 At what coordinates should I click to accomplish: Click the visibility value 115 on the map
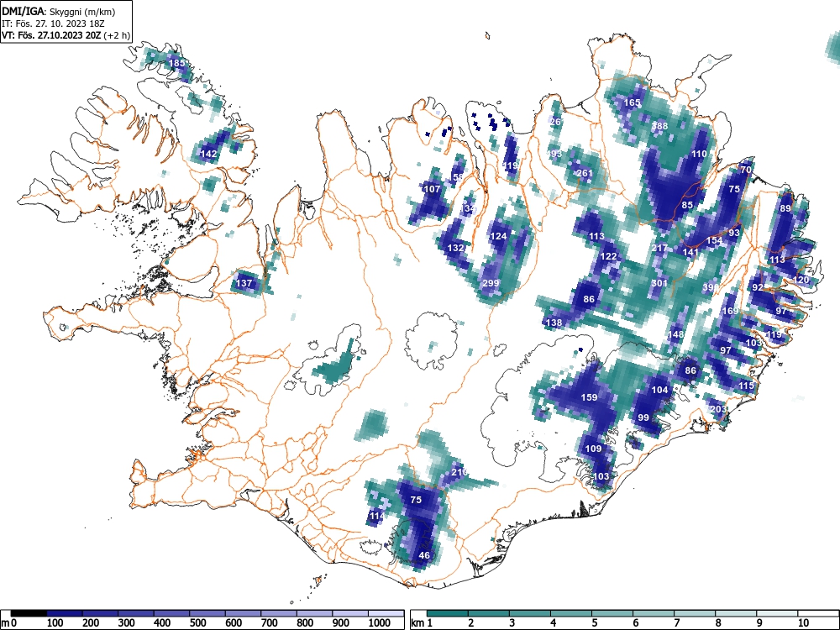click(x=746, y=386)
